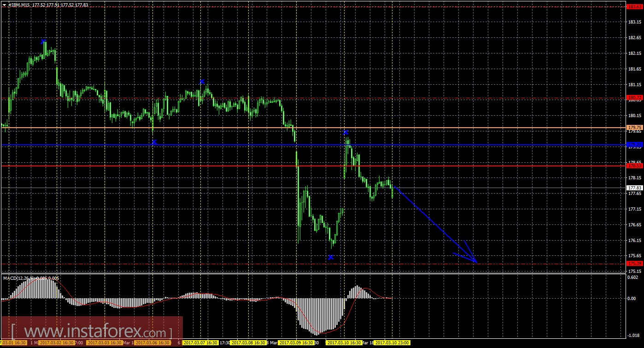Click the -1.018 MACD scale value
Image resolution: width=644 pixels, height=348 pixels.
pos(633,336)
